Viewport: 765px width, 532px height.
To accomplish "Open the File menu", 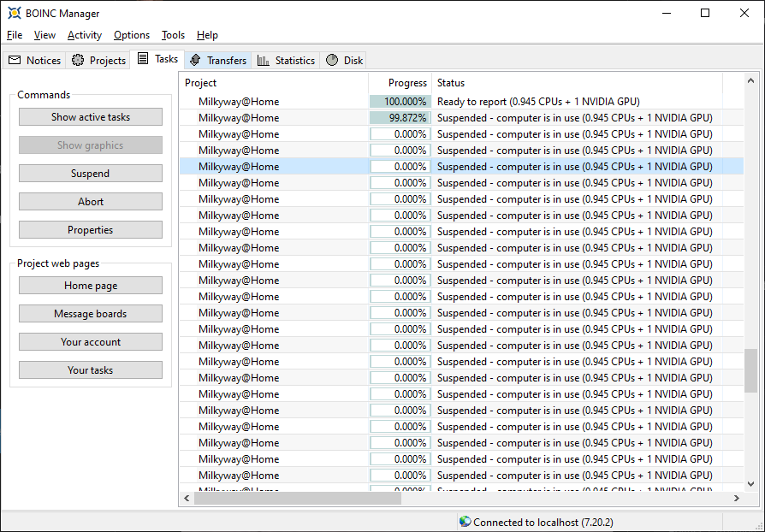I will 15,35.
